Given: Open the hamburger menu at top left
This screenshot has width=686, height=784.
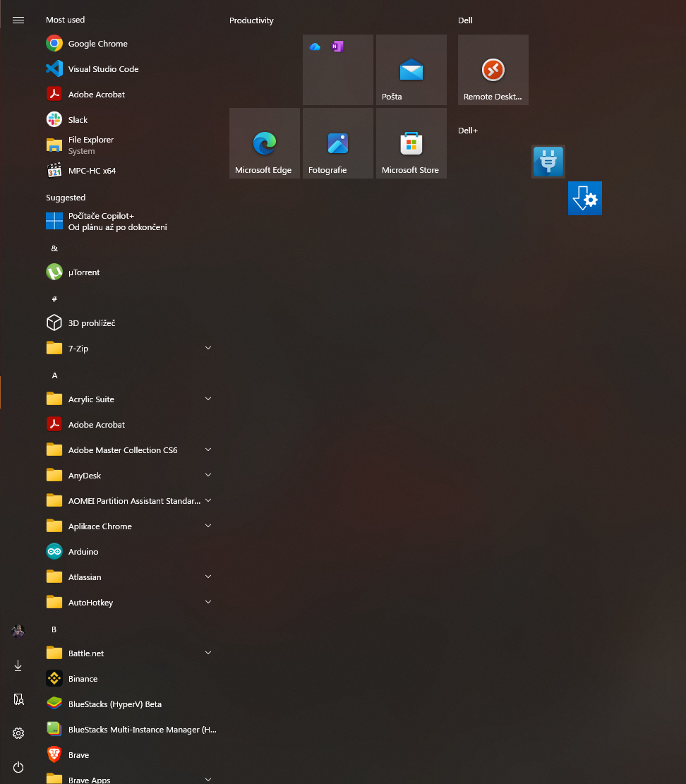Looking at the screenshot, I should point(18,20).
